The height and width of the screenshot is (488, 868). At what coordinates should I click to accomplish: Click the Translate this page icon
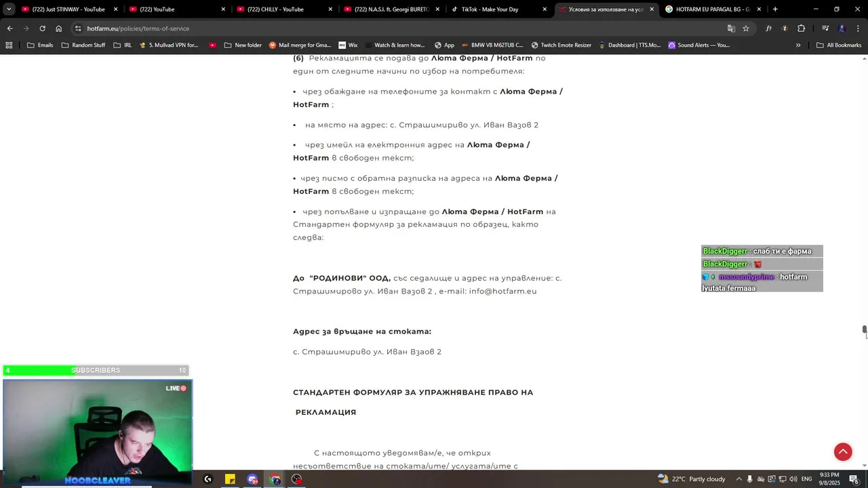731,28
